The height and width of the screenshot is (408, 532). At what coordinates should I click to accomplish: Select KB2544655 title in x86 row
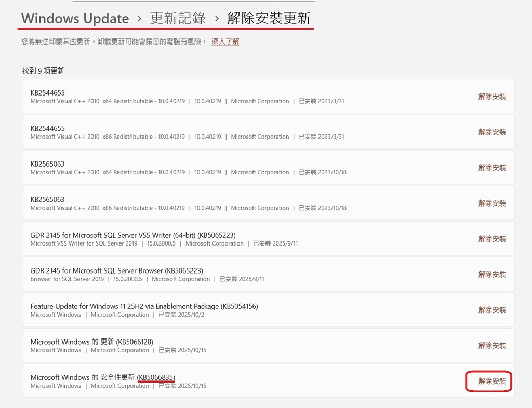coord(47,128)
